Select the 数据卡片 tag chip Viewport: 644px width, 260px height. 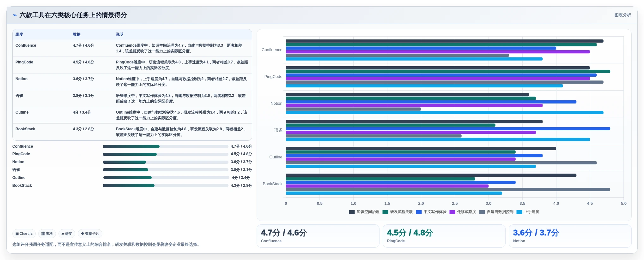click(x=90, y=234)
